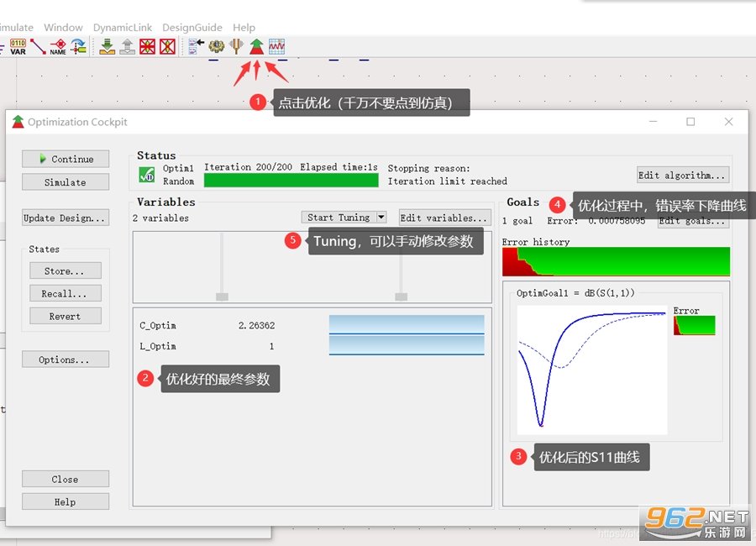Open the DynamicLink menu
This screenshot has width=756, height=546.
tap(123, 28)
